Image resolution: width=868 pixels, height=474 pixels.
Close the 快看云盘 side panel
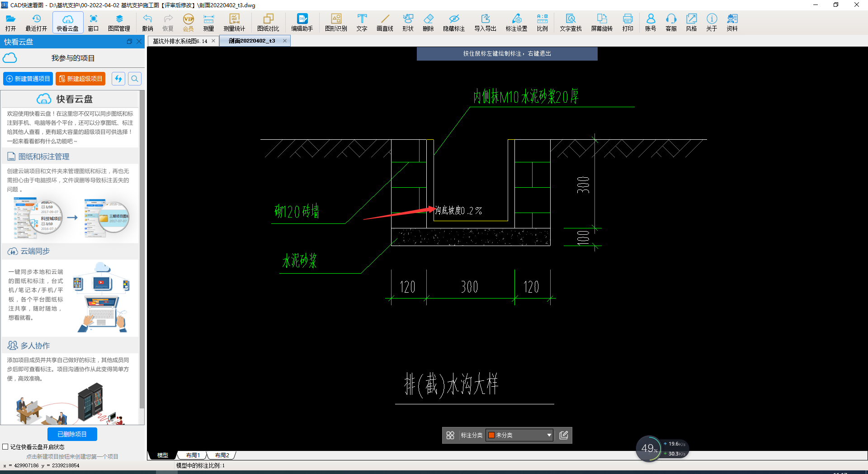(139, 42)
